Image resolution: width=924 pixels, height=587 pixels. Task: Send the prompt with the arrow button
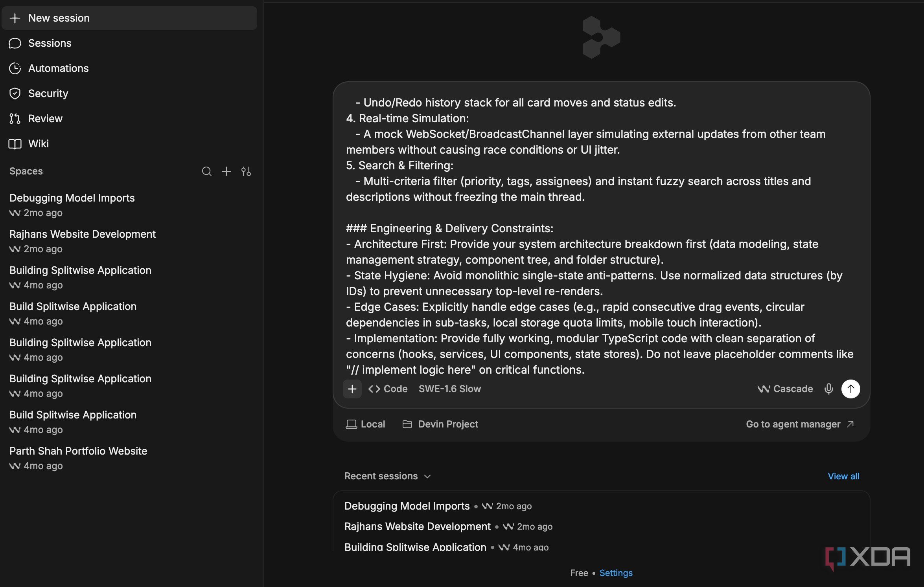(850, 389)
